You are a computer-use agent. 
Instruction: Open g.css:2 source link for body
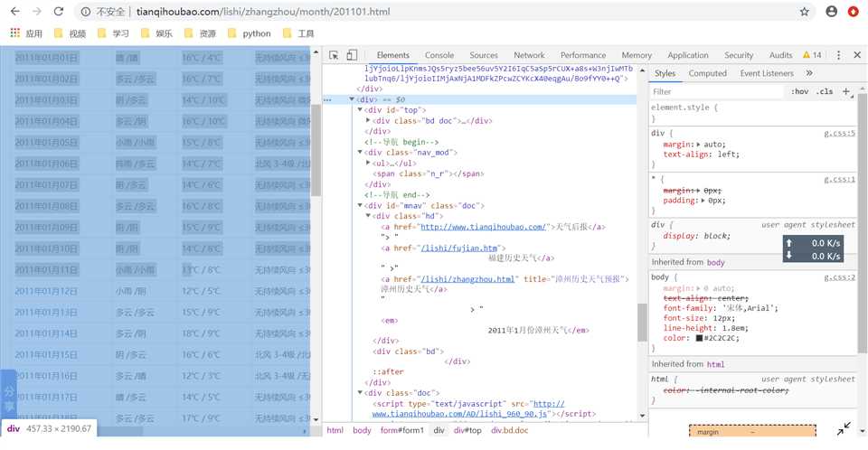pyautogui.click(x=839, y=277)
